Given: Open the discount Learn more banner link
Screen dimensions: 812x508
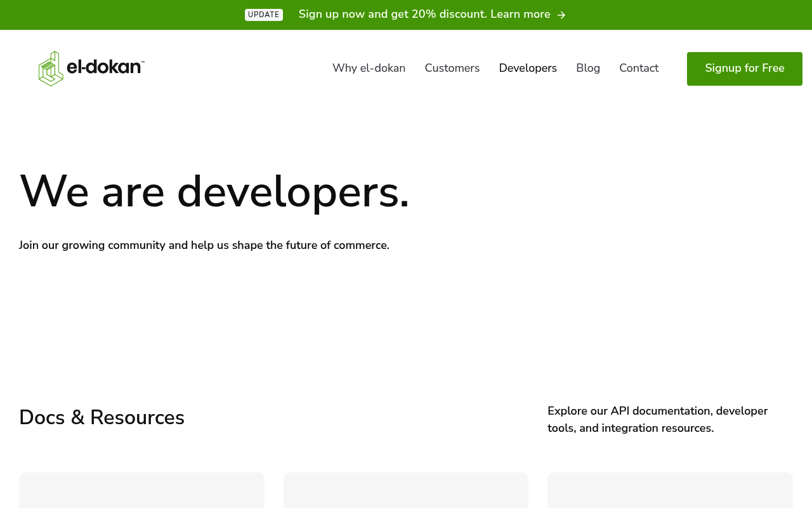Looking at the screenshot, I should pyautogui.click(x=432, y=15).
